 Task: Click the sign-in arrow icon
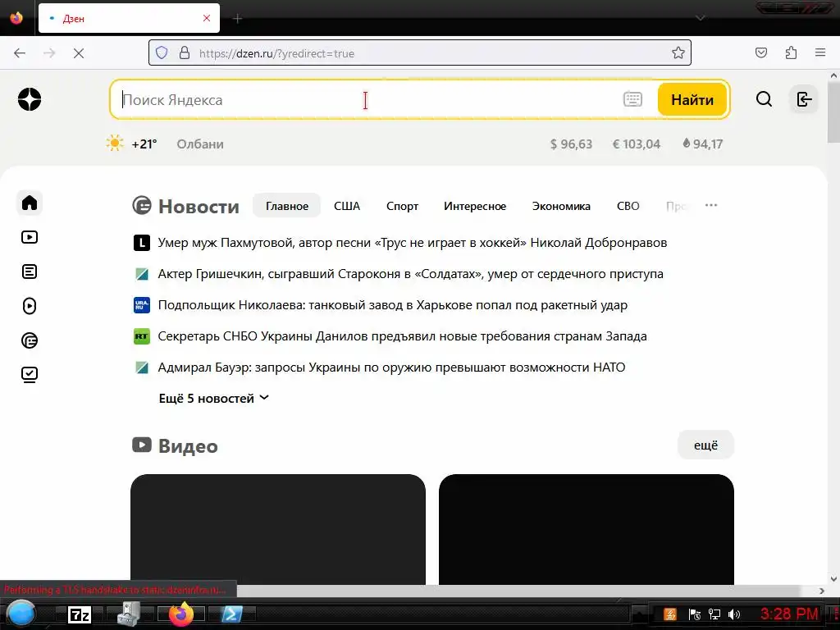[804, 99]
